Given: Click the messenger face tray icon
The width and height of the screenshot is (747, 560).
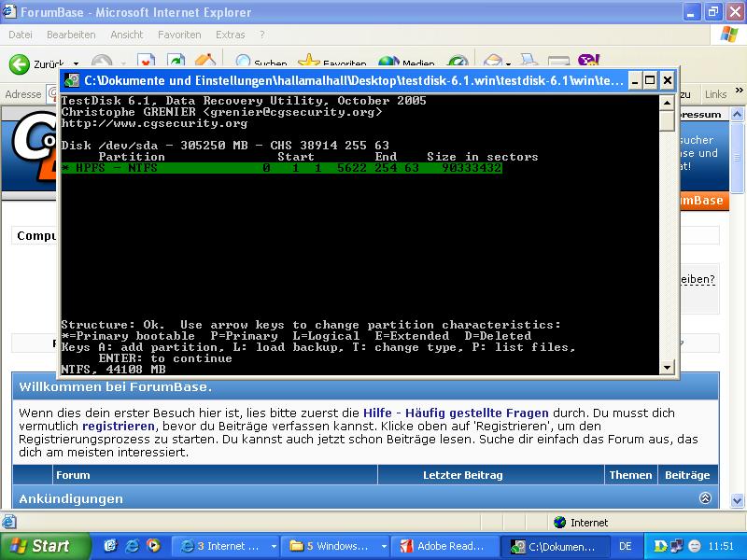Looking at the screenshot, I should pos(694,546).
